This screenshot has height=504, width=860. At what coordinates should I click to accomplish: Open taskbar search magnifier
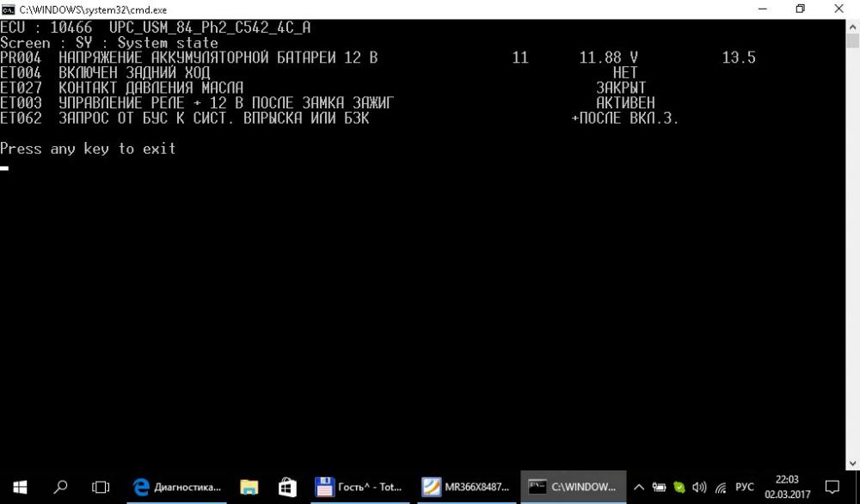tap(61, 487)
